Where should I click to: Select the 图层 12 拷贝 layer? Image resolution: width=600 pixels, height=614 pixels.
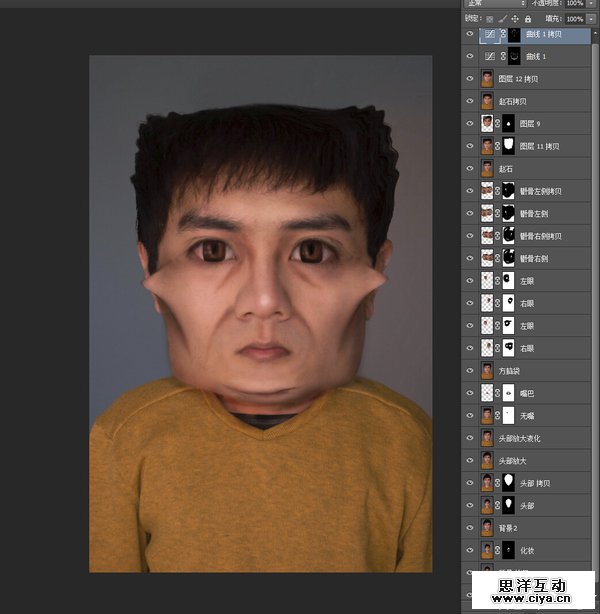[520, 79]
